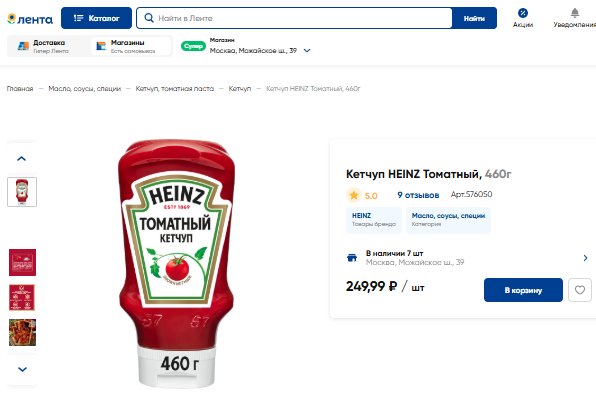Show previous thumbnails with the up chevron
The image size is (596, 395).
click(22, 159)
